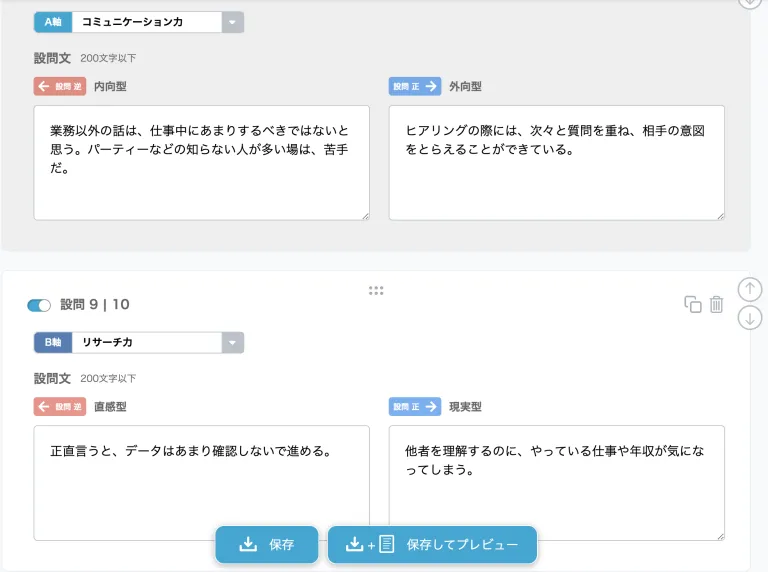Click the 設問 9 | 10 heading
Screen dimensions: 768x572
click(95, 305)
